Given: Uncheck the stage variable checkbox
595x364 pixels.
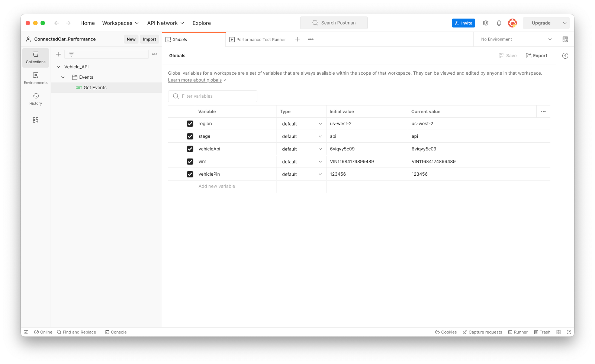Looking at the screenshot, I should pyautogui.click(x=190, y=136).
